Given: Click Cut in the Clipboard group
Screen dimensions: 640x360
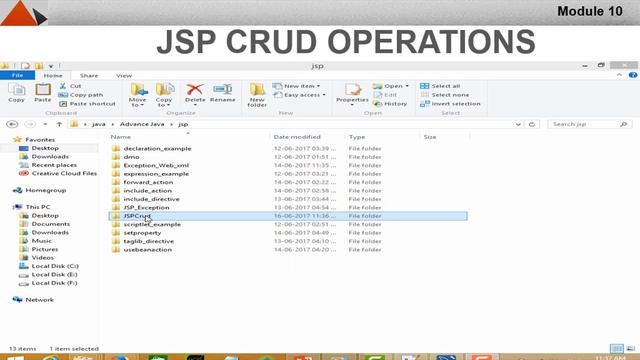Looking at the screenshot, I should [70, 86].
